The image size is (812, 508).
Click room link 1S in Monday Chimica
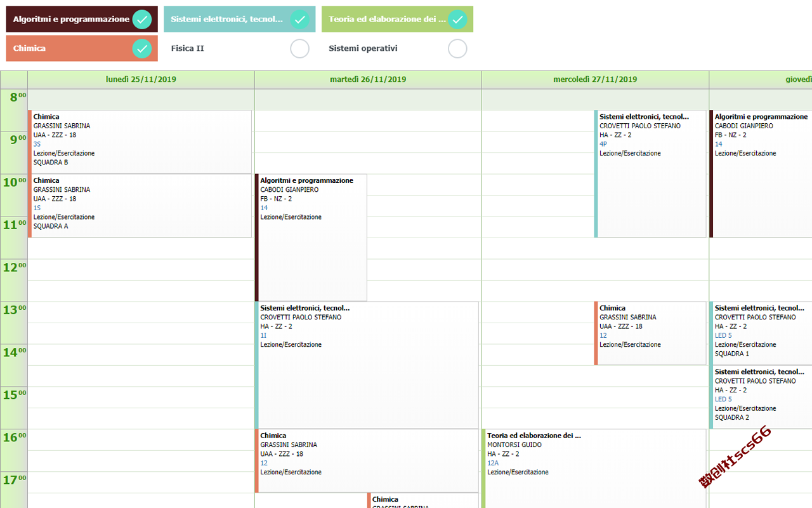point(37,208)
